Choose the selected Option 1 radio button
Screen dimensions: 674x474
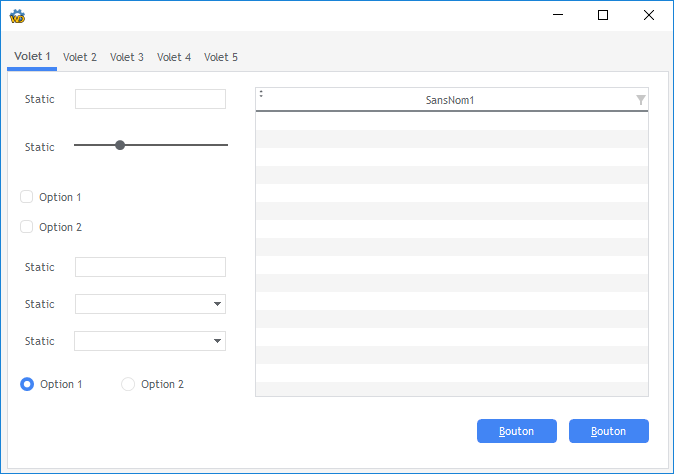[x=27, y=384]
